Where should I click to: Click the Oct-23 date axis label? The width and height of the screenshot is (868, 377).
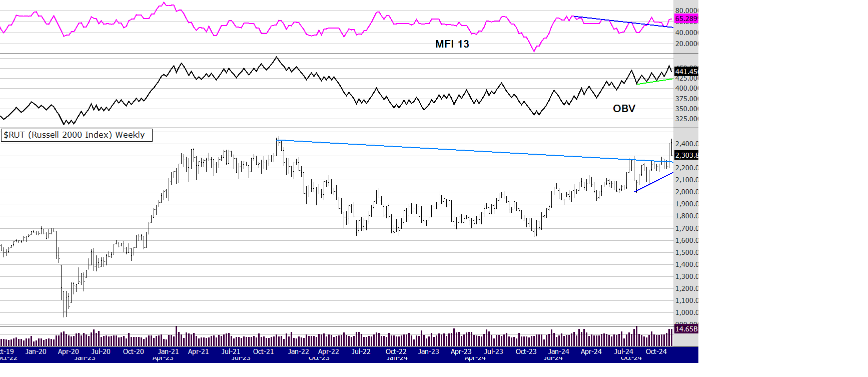click(526, 351)
